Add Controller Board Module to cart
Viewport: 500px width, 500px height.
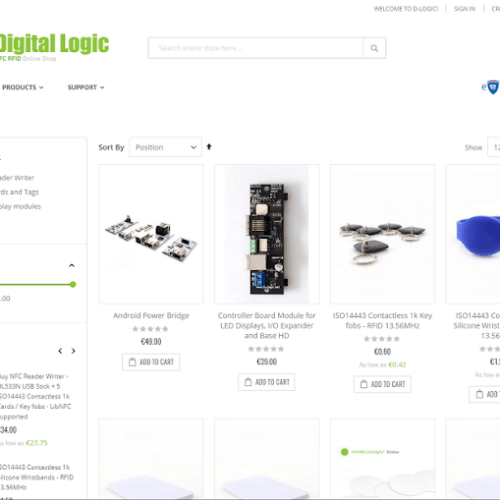(267, 382)
